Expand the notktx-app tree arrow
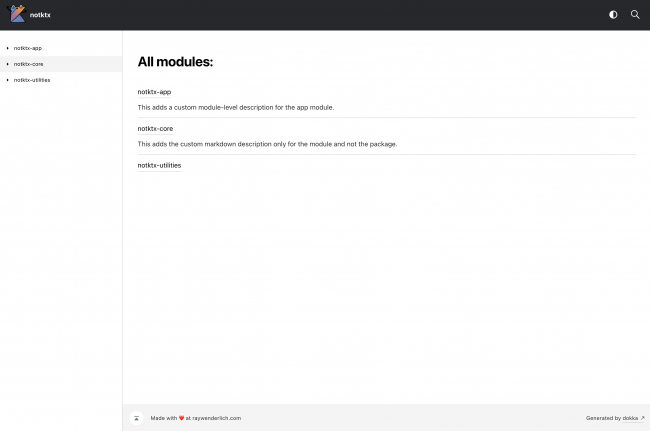 tap(7, 48)
